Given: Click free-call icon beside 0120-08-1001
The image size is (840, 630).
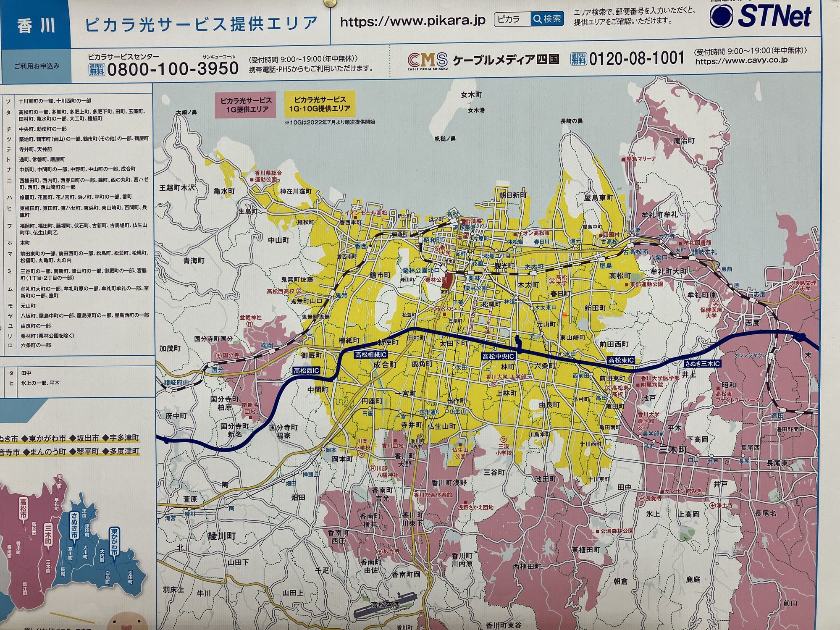Looking at the screenshot, I should (578, 59).
